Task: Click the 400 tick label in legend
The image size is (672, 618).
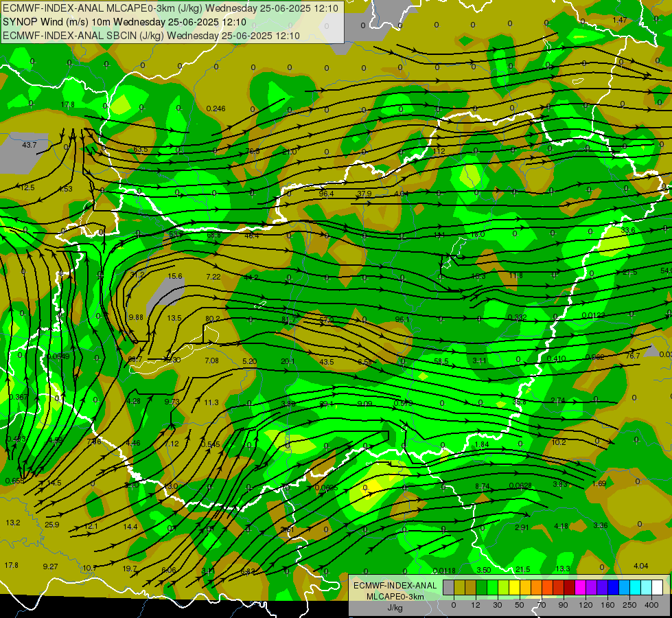Action: click(x=651, y=605)
